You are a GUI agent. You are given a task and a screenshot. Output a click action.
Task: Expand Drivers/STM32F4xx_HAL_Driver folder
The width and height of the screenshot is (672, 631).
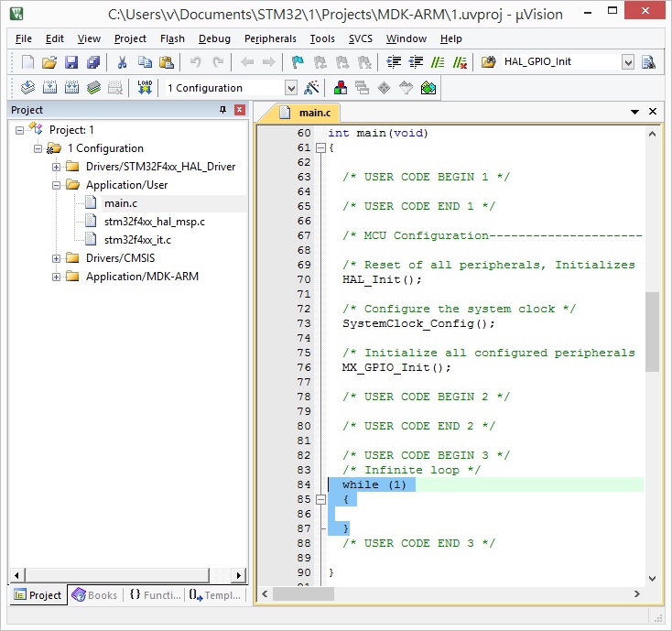click(x=56, y=167)
